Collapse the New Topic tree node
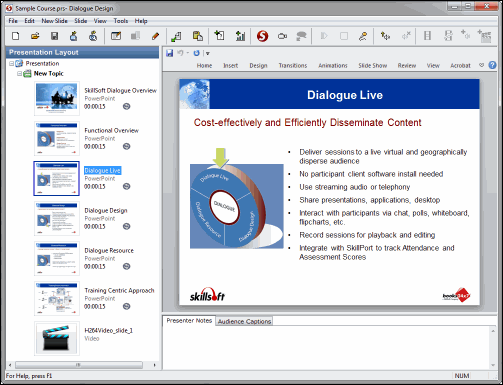Viewport: 503px width, 385px height. (20, 73)
